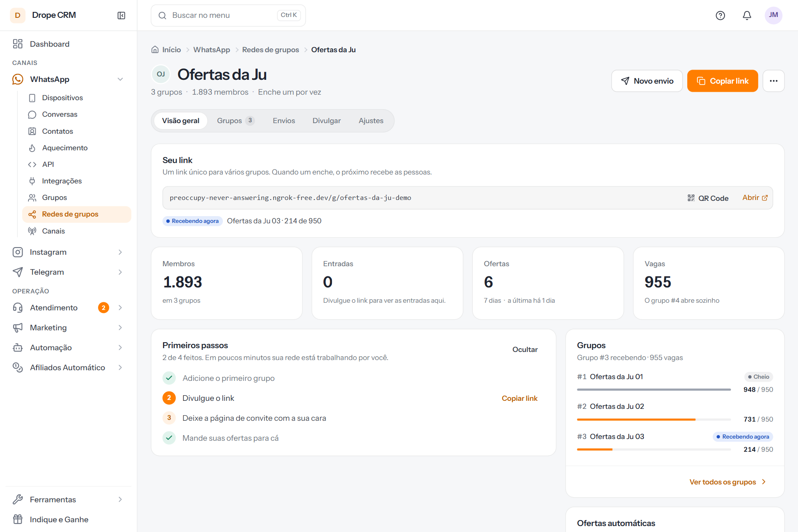Expand the Automação section chevron
This screenshot has width=798, height=532.
click(x=120, y=348)
